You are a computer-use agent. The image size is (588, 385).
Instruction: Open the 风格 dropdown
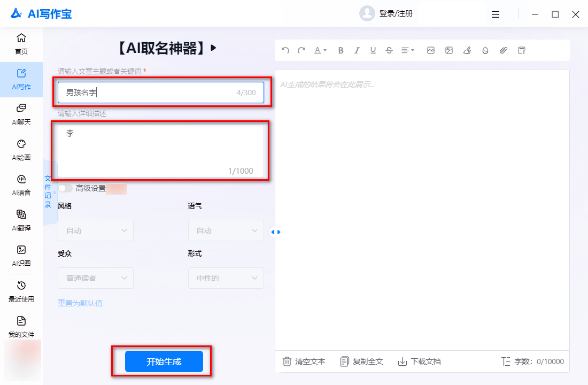tap(96, 230)
